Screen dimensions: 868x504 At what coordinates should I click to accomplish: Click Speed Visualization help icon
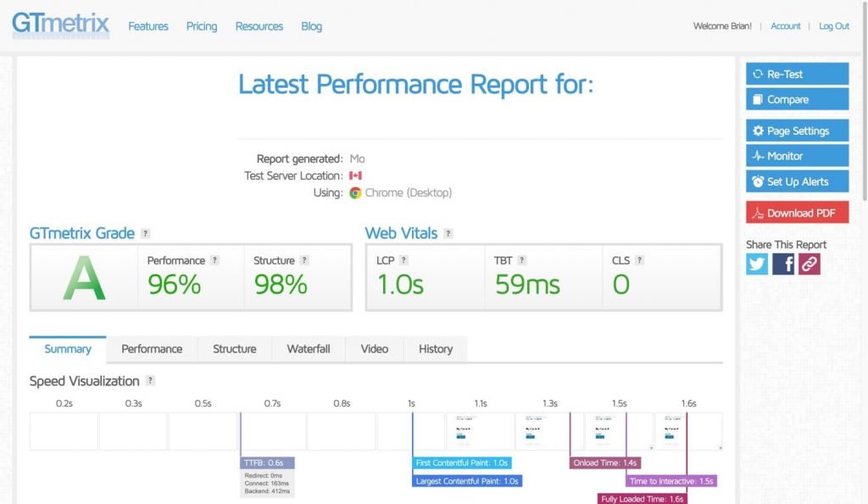coord(150,380)
